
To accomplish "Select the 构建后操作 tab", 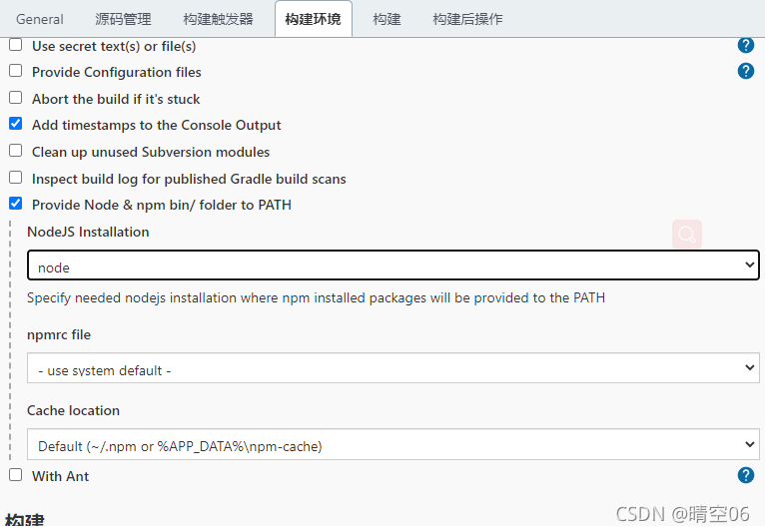I will [467, 19].
